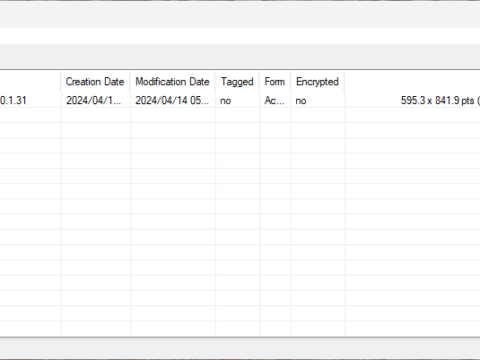Click the Tagged column header
The height and width of the screenshot is (360, 480).
tap(237, 82)
